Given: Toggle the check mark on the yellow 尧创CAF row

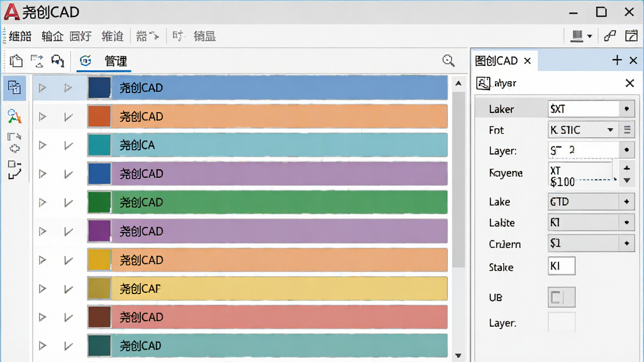Looking at the screenshot, I should [x=69, y=289].
